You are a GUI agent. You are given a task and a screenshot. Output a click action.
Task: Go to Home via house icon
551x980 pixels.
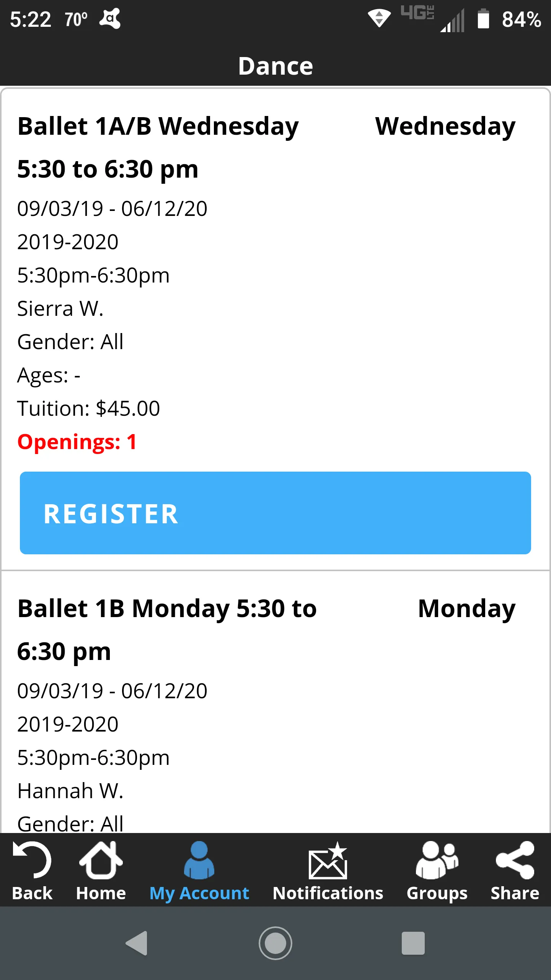tap(101, 860)
